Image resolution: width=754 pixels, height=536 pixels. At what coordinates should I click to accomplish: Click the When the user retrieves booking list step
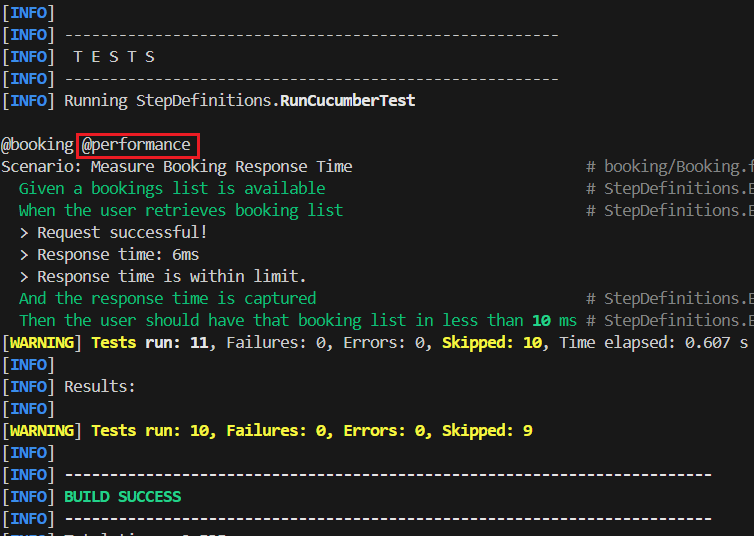click(180, 210)
